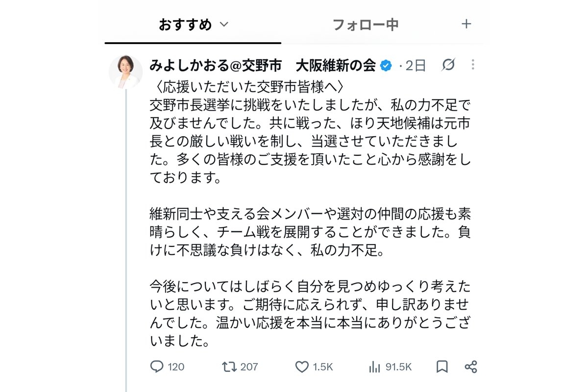Image resolution: width=588 pixels, height=392 pixels.
Task: Click the blue verified badge
Action: (x=386, y=65)
